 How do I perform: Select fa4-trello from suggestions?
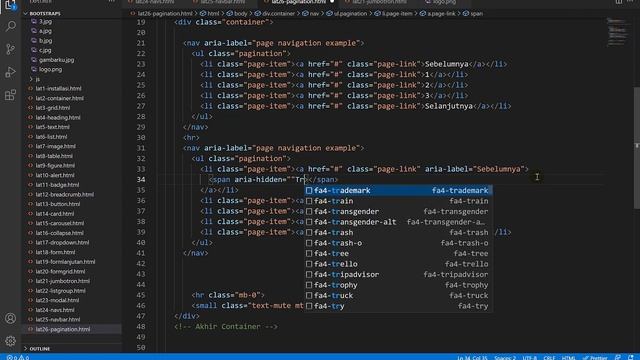pos(398,264)
